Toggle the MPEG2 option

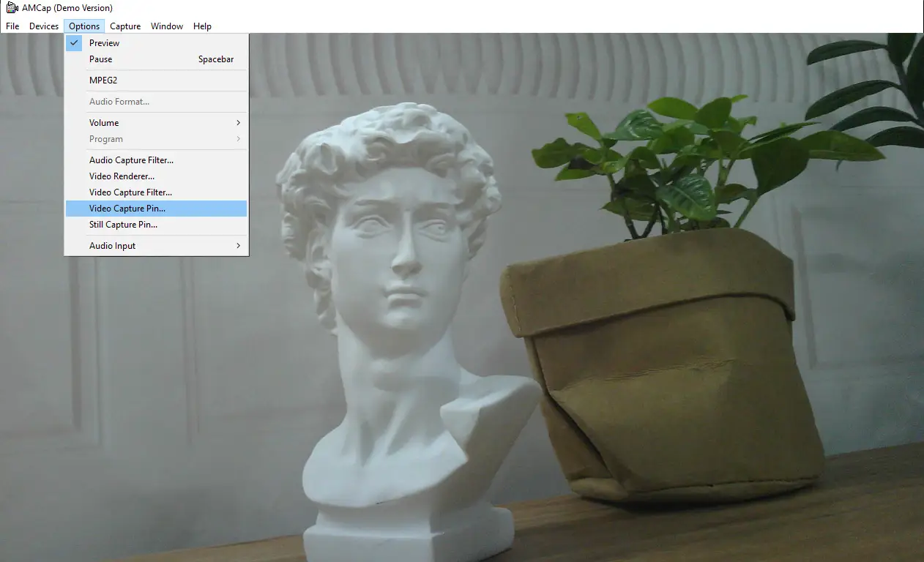click(x=103, y=80)
